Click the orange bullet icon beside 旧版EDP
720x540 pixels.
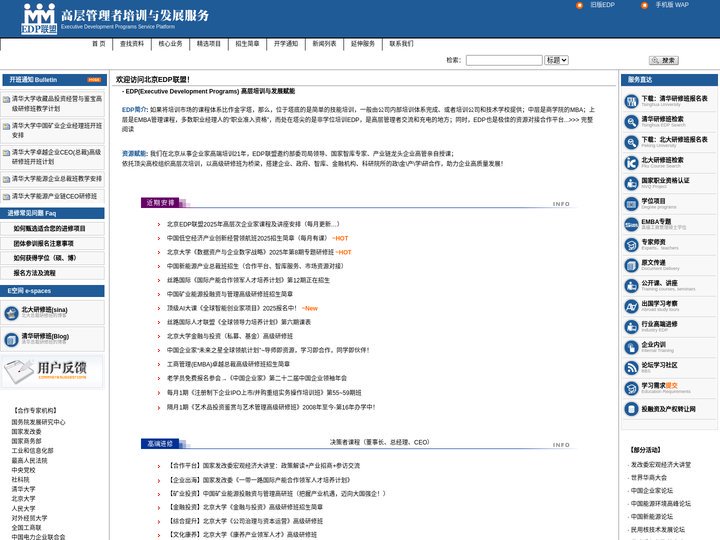tap(579, 5)
